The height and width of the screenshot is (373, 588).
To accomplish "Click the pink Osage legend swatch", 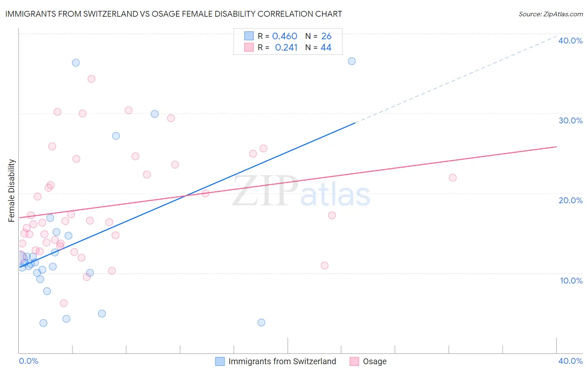I will tap(354, 361).
